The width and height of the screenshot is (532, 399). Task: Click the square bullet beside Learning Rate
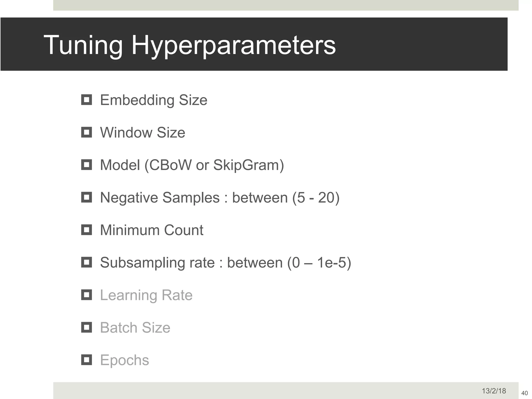click(x=87, y=295)
